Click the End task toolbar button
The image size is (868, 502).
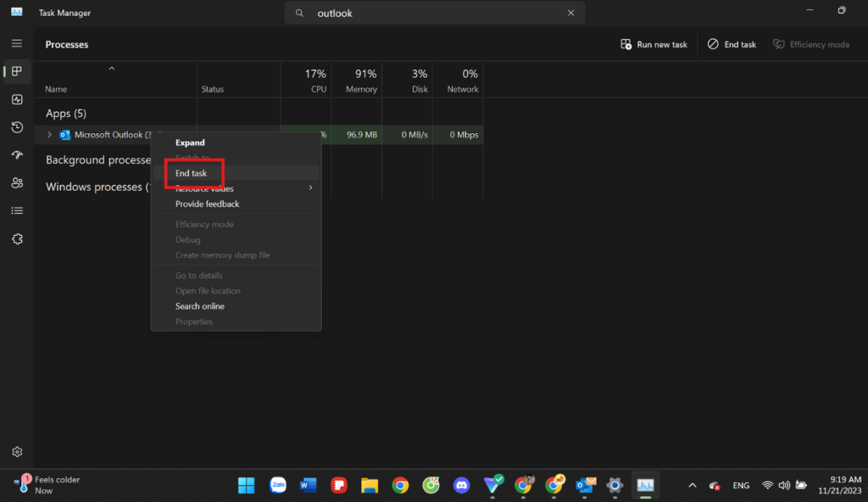point(731,43)
